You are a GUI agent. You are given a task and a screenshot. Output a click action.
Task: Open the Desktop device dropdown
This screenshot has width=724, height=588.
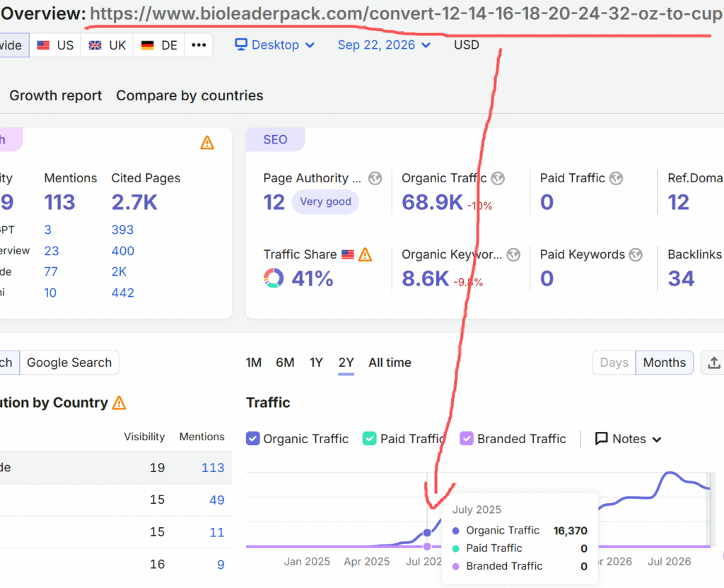click(275, 45)
